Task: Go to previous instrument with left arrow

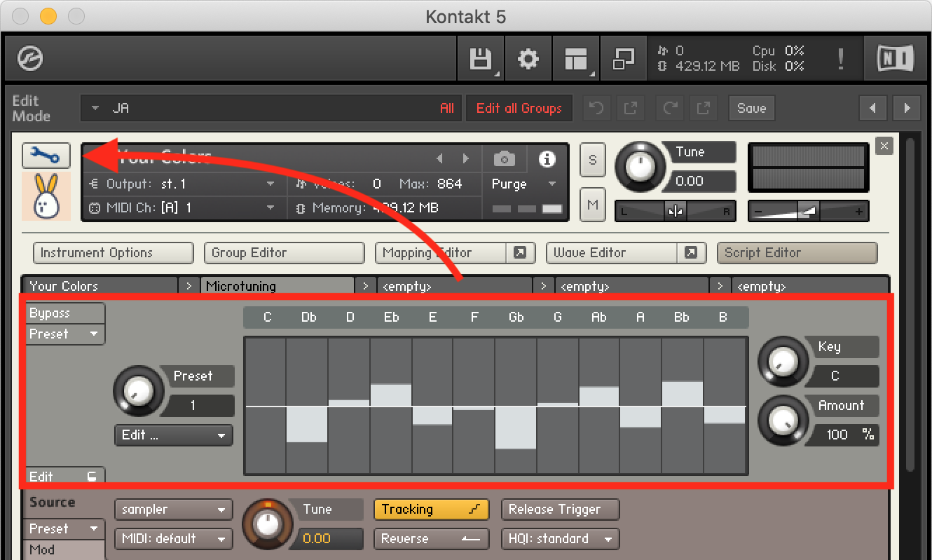Action: 872,108
